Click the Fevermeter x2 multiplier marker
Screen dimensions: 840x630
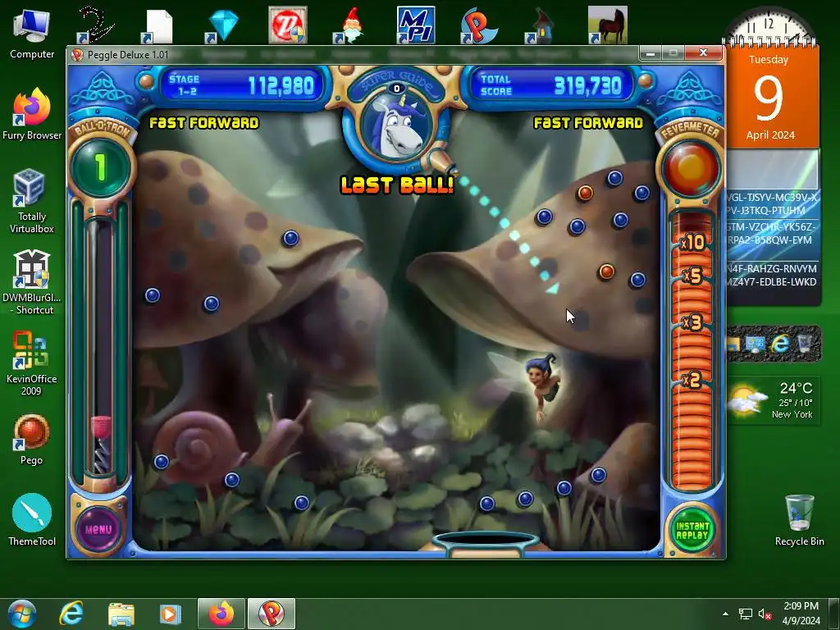(692, 380)
